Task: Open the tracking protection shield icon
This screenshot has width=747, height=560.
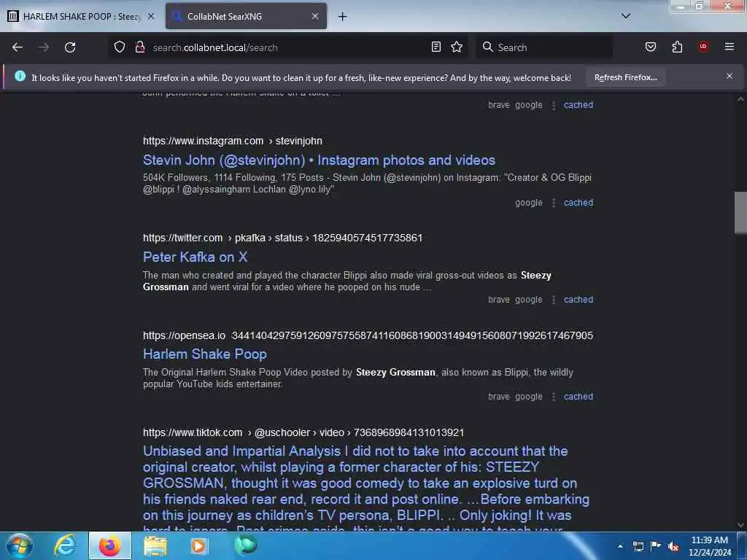Action: (x=120, y=47)
